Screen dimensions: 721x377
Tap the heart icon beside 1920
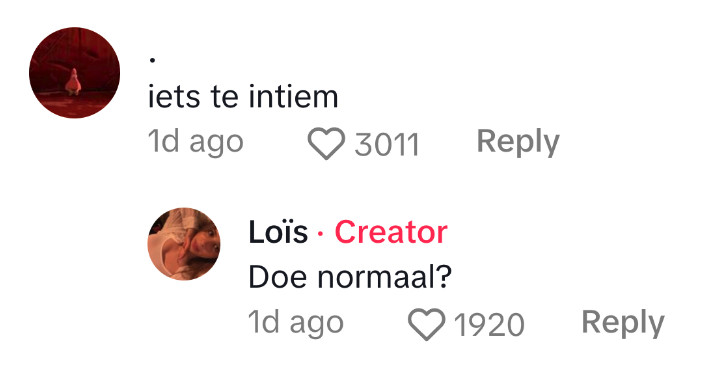(426, 324)
